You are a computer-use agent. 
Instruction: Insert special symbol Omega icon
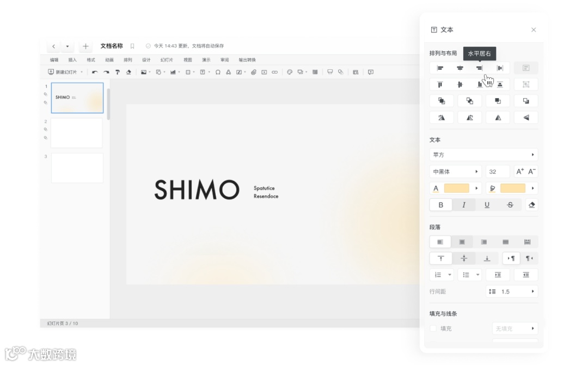(x=217, y=72)
